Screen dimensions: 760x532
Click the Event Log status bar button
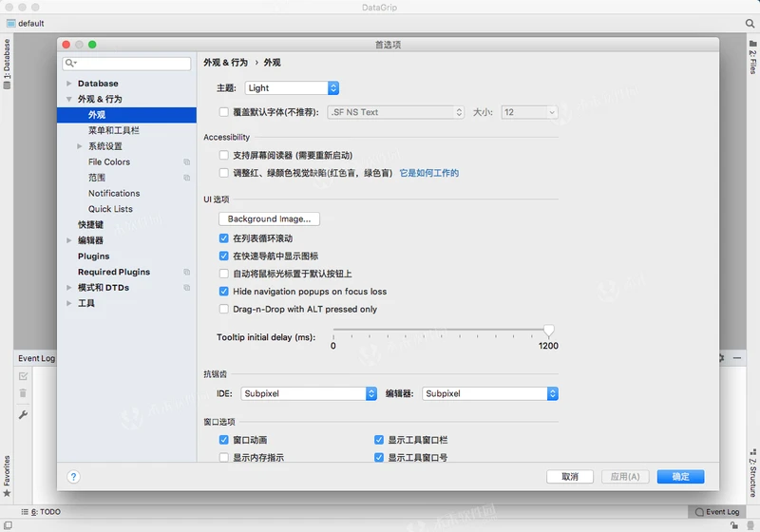tap(717, 512)
